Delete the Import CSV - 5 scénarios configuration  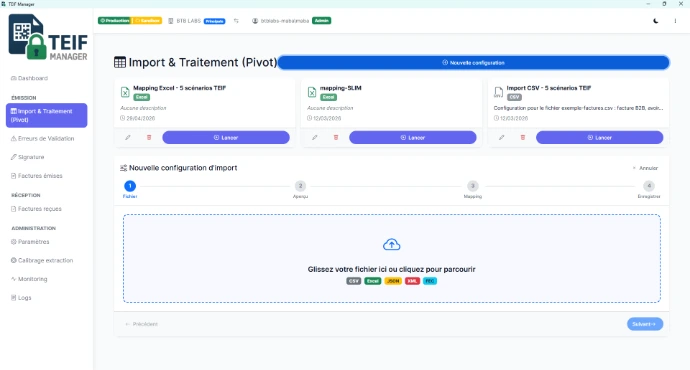(523, 138)
